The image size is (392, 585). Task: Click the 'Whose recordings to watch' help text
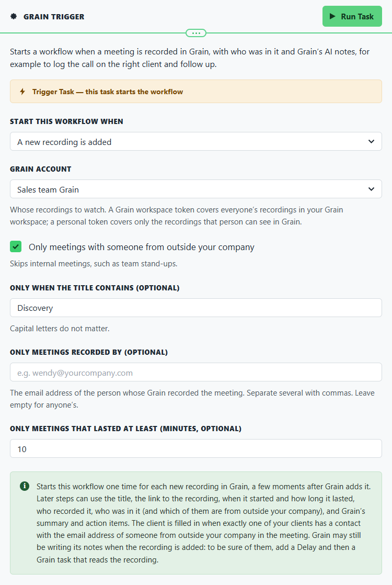(177, 216)
